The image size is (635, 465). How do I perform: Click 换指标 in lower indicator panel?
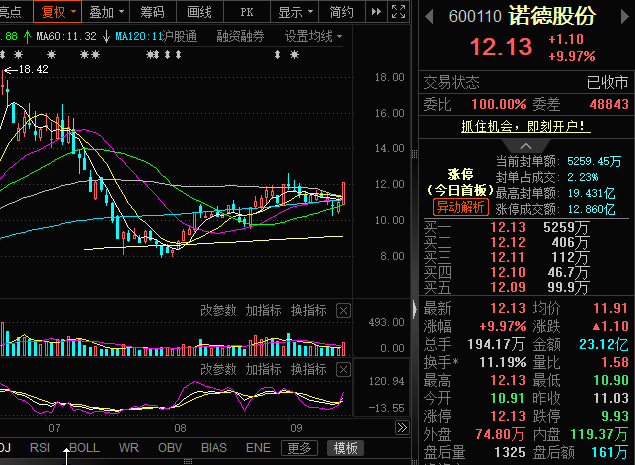[309, 369]
